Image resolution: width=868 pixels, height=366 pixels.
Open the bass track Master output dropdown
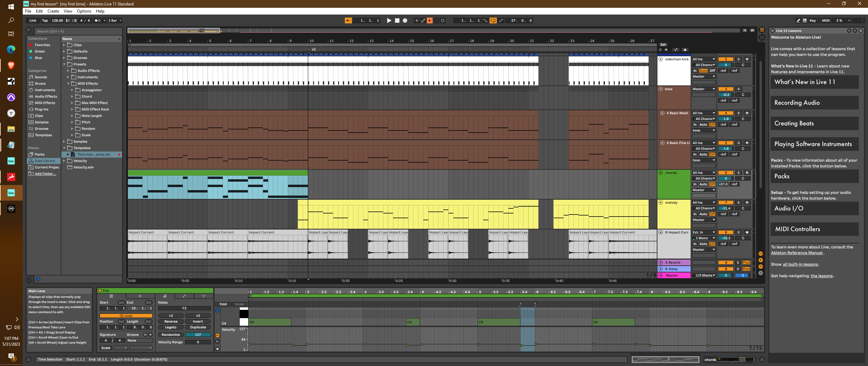click(x=704, y=89)
